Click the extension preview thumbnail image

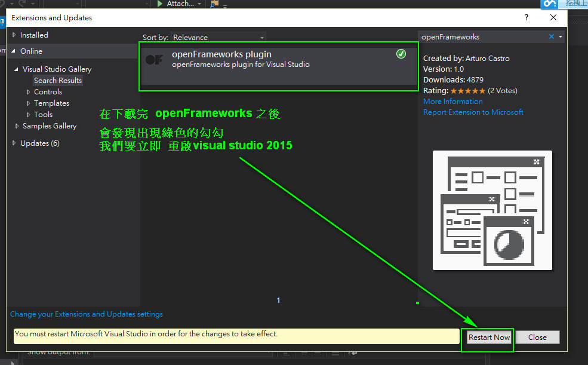[492, 210]
